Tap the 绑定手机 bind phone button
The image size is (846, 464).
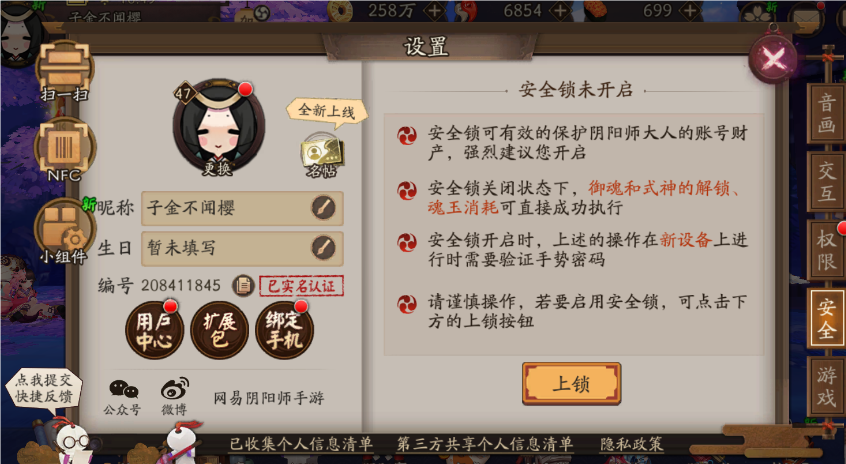pos(284,330)
